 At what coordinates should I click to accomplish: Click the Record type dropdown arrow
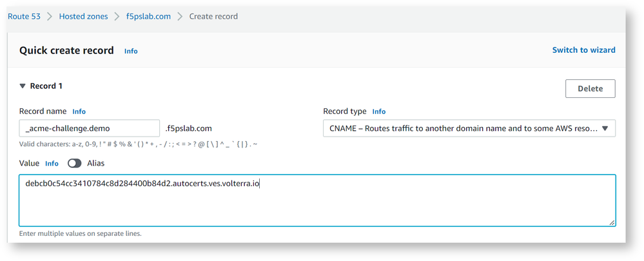pos(605,128)
